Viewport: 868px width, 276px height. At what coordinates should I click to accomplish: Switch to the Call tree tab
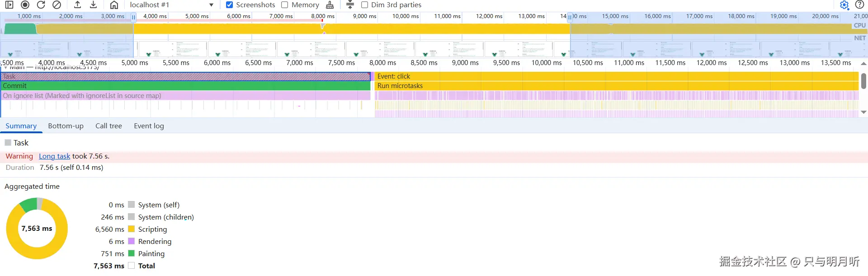(x=108, y=126)
